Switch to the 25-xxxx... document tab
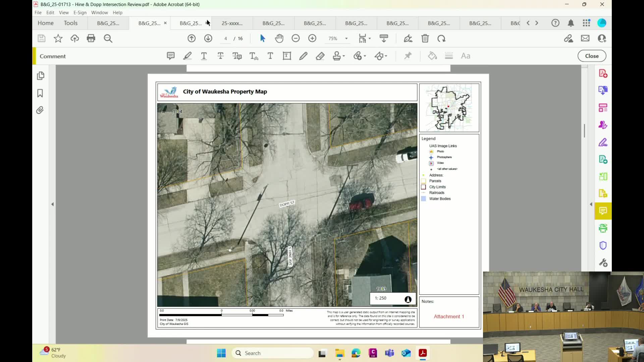This screenshot has height=362, width=644. coord(232,23)
